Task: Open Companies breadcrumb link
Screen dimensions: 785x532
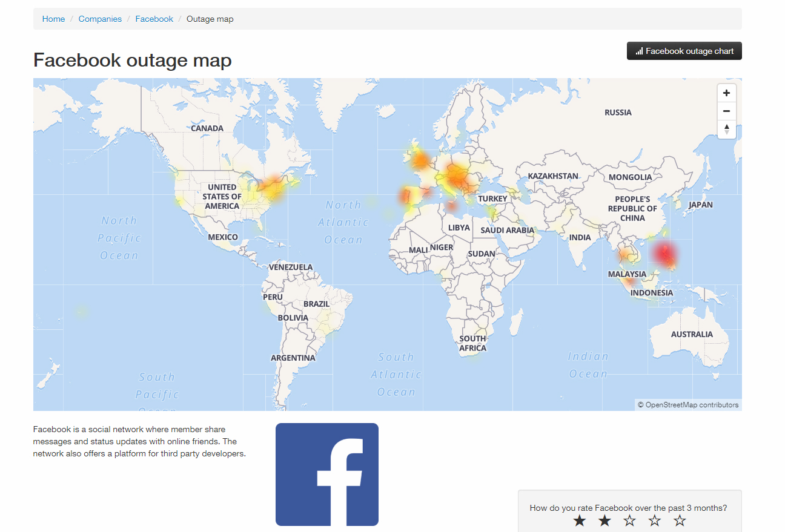Action: tap(100, 19)
